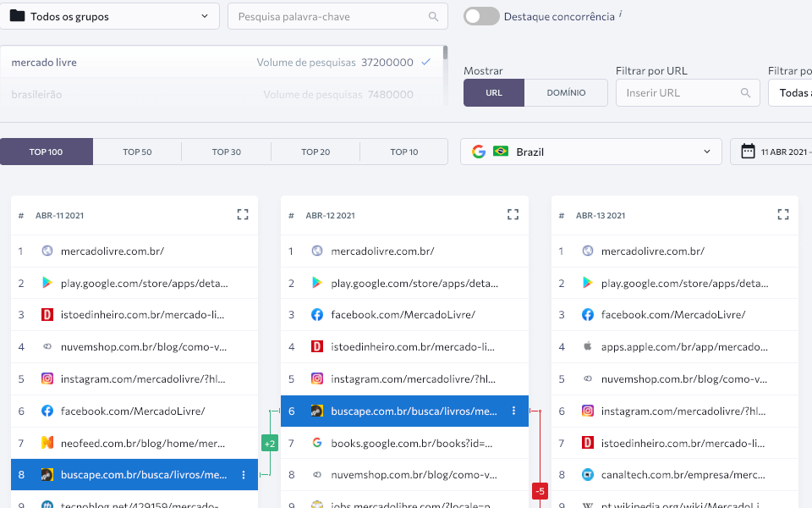Grab the keyword list scrollbar
812x508 pixels.
coord(446,52)
